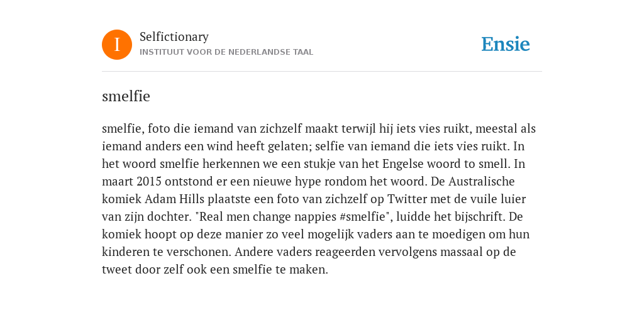The height and width of the screenshot is (322, 644).
Task: Click the name 'Adam Hills'
Action: [x=175, y=199]
